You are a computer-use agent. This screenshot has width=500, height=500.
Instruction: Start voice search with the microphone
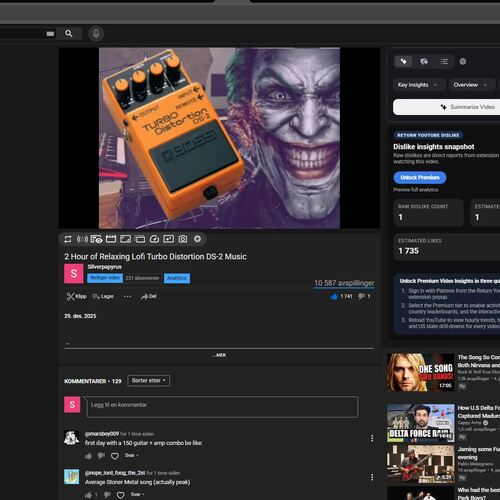click(x=96, y=34)
